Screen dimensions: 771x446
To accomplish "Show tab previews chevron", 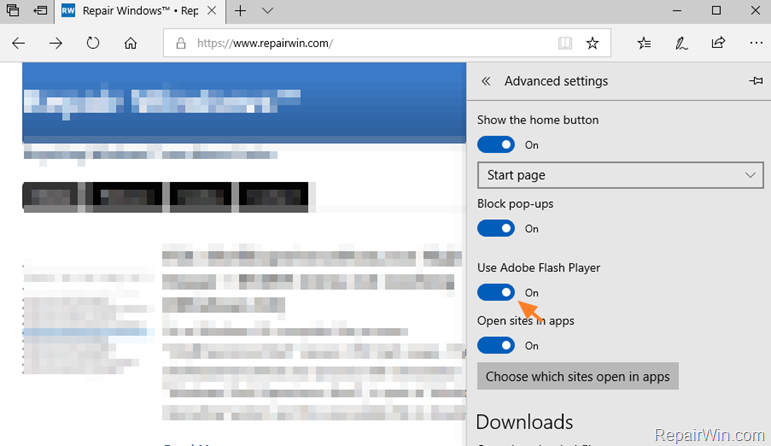I will tap(267, 10).
